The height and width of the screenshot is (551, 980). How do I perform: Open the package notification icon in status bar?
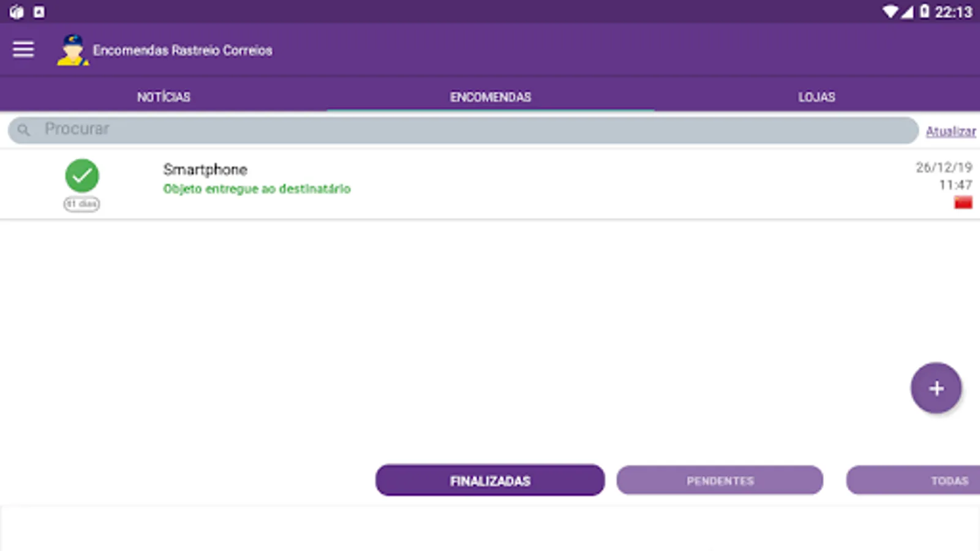point(17,12)
